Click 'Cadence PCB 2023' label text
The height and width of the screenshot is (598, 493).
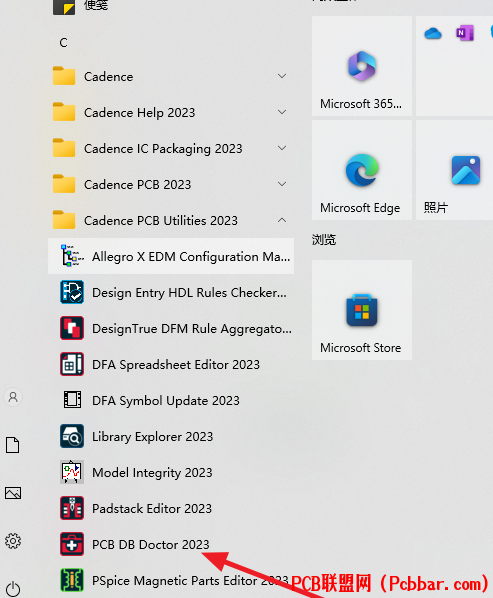pos(138,185)
